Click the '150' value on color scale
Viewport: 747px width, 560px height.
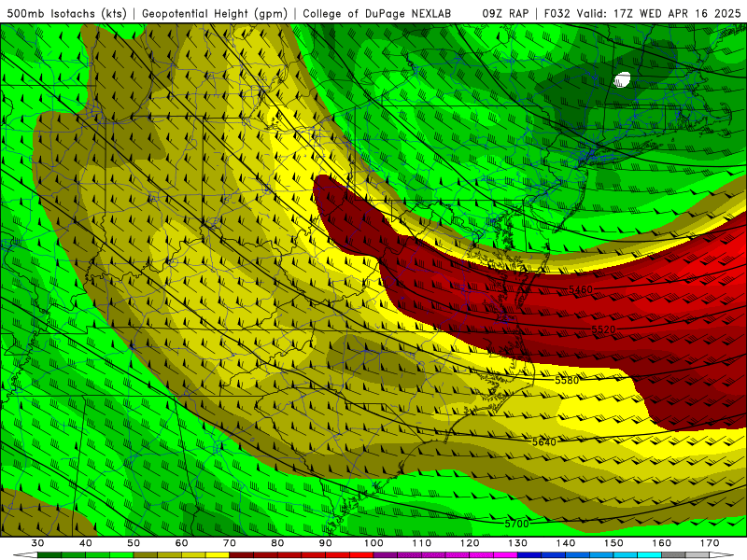click(x=613, y=543)
